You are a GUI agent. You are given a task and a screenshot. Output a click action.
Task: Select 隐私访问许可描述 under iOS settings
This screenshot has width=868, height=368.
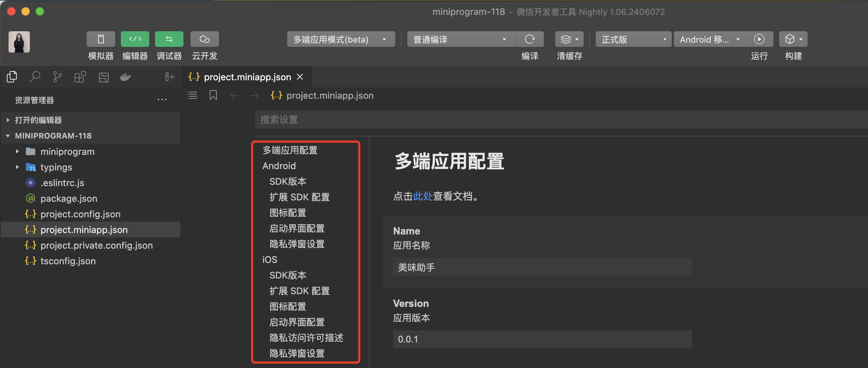tap(306, 338)
